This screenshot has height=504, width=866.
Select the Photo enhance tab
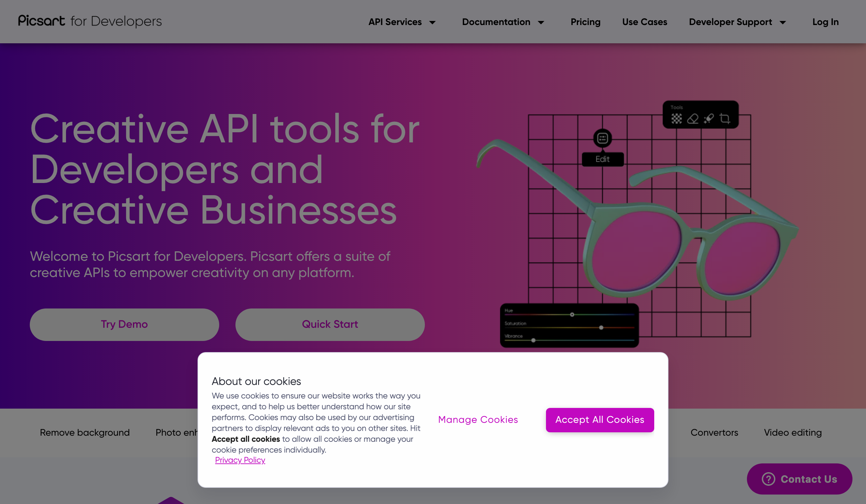tap(177, 432)
